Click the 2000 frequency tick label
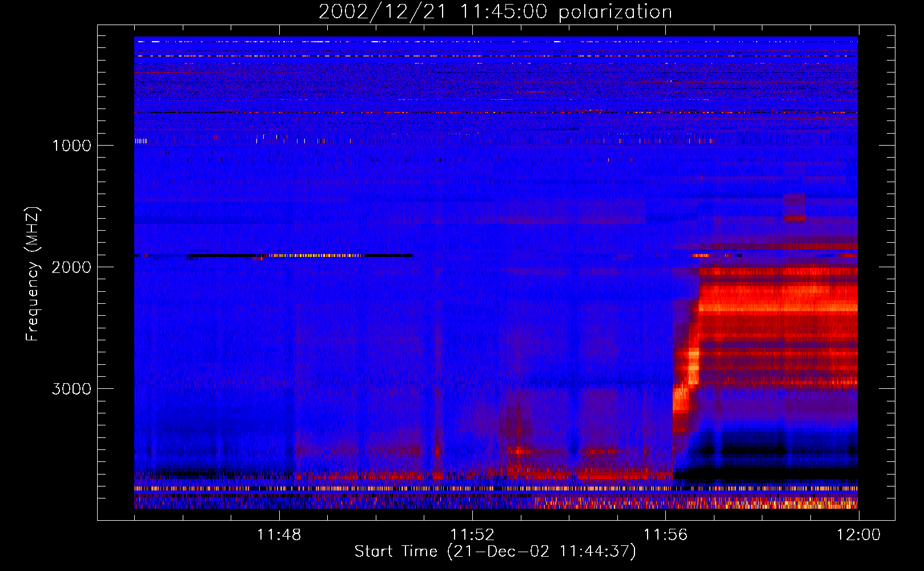This screenshot has height=571, width=924. (71, 267)
